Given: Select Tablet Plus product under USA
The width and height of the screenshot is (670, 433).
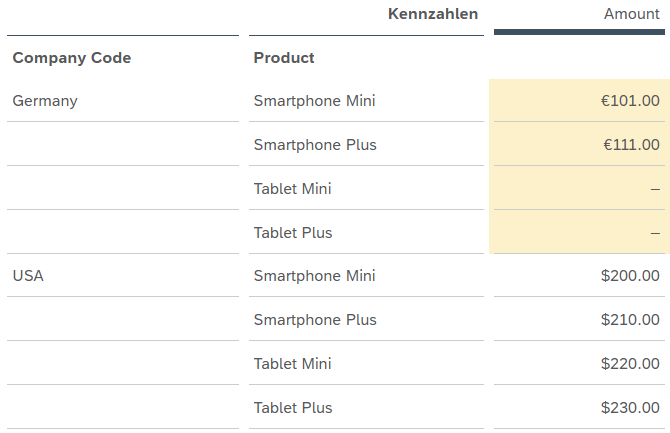Looking at the screenshot, I should tap(293, 408).
